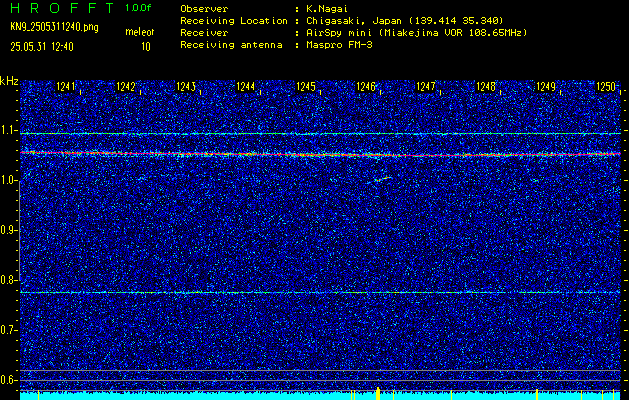Click the 1250 time marker

606,86
